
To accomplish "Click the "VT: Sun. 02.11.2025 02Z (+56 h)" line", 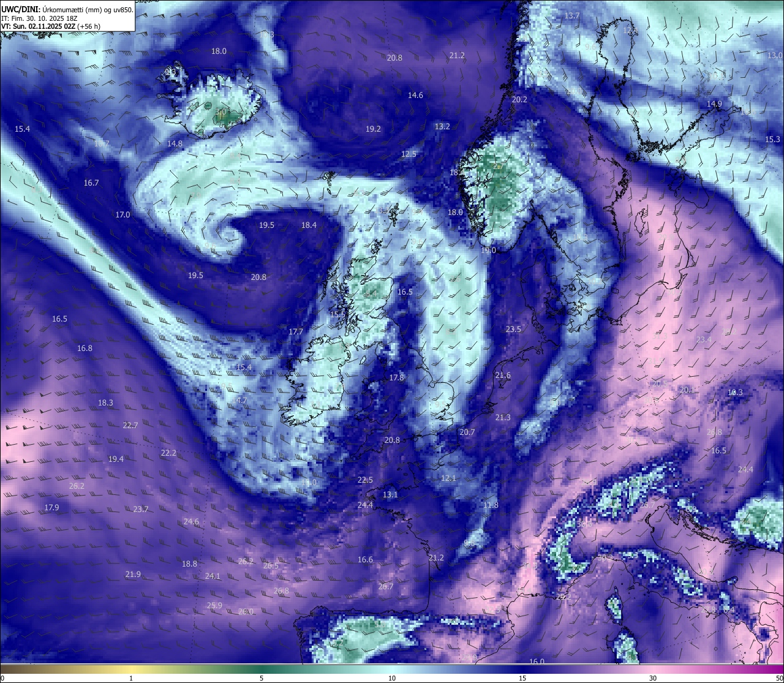I will [51, 26].
